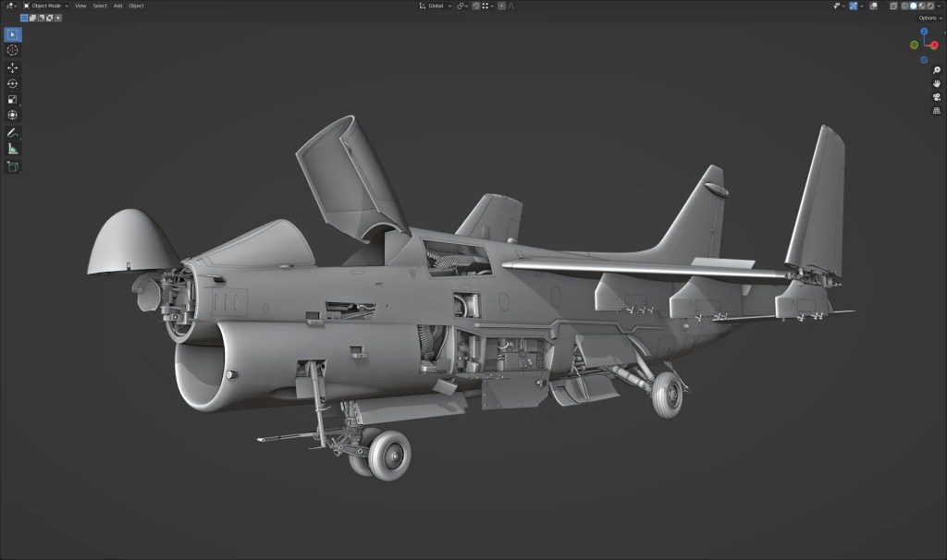Image resolution: width=947 pixels, height=560 pixels.
Task: Activate the Move tool
Action: click(x=13, y=67)
